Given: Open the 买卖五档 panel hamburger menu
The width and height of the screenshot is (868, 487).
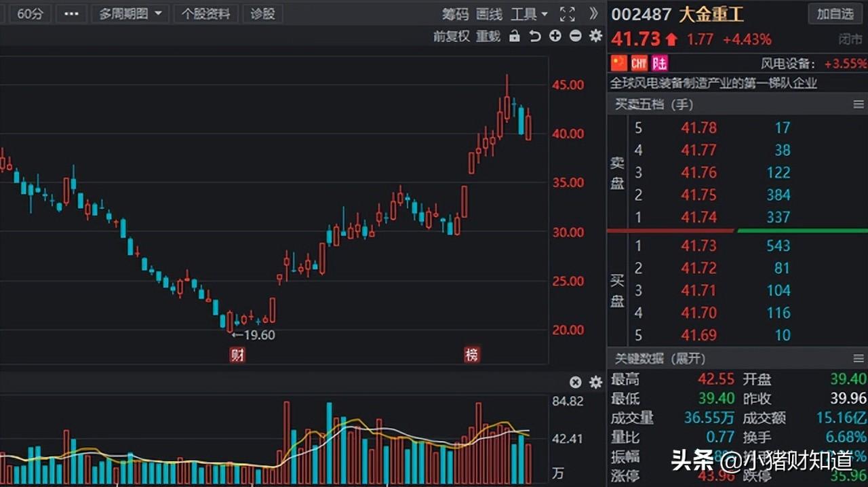Looking at the screenshot, I should (859, 104).
